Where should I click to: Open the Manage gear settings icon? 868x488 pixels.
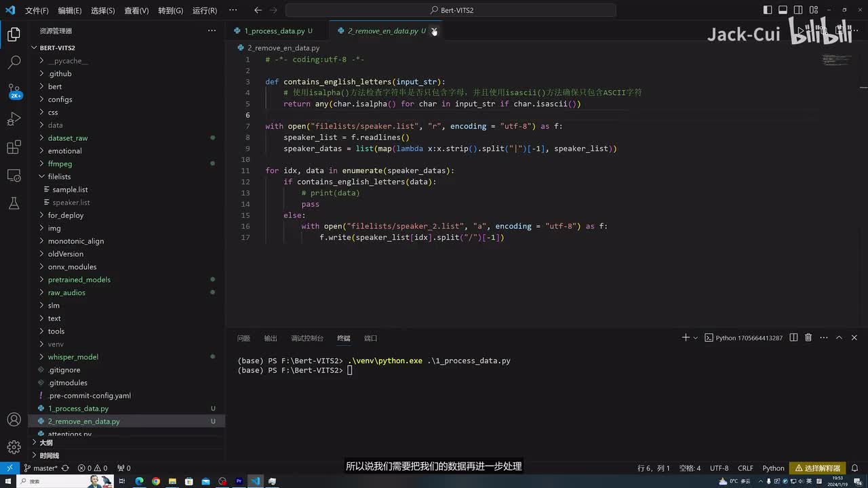14,447
